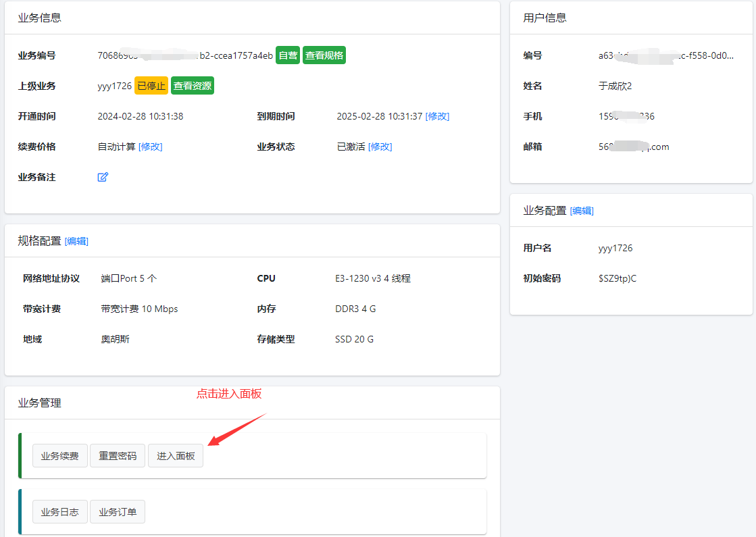The height and width of the screenshot is (537, 756).
Task: Click [修改] next to the 到期时间 date
Action: coord(437,116)
